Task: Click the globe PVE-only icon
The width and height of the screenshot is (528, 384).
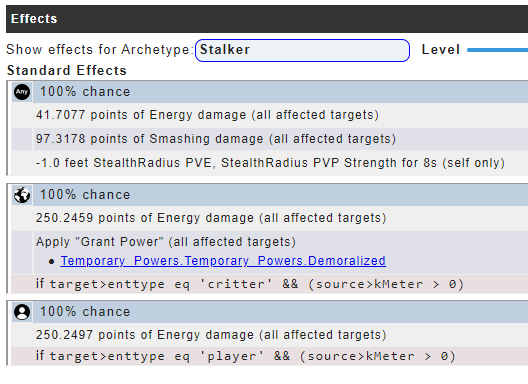Action: (x=22, y=195)
